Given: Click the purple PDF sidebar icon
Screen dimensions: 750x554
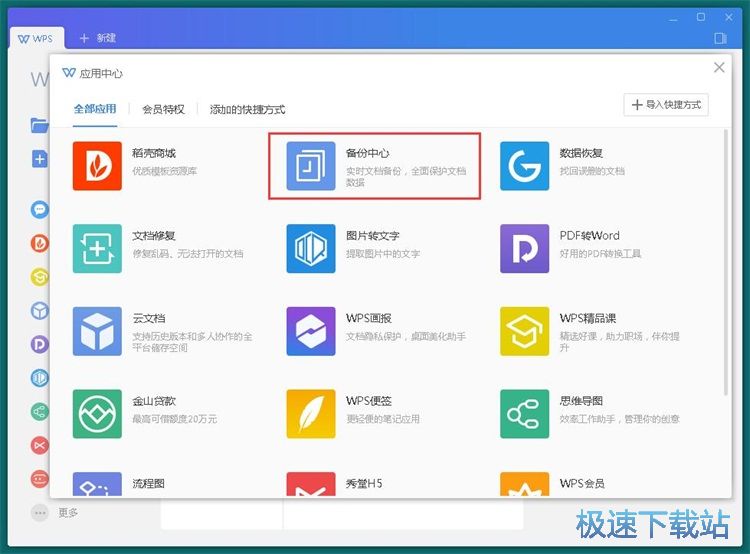Looking at the screenshot, I should pyautogui.click(x=40, y=344).
